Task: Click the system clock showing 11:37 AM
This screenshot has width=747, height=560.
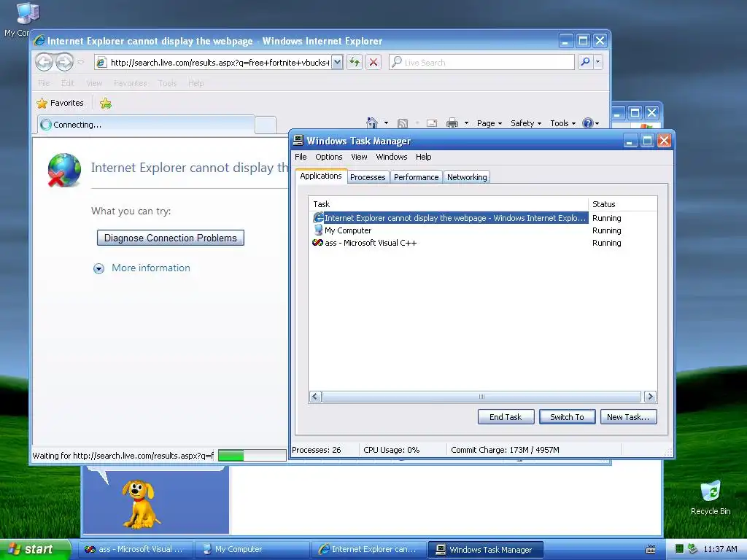Action: 720,549
